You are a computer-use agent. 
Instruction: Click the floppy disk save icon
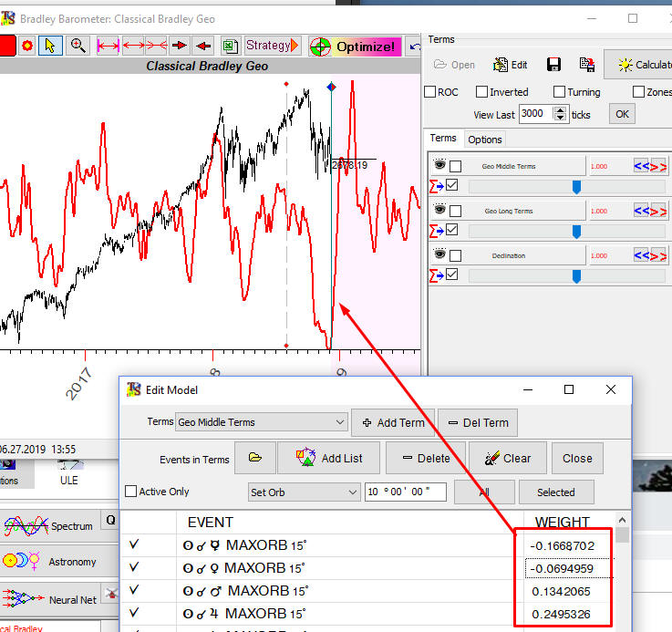click(x=553, y=65)
